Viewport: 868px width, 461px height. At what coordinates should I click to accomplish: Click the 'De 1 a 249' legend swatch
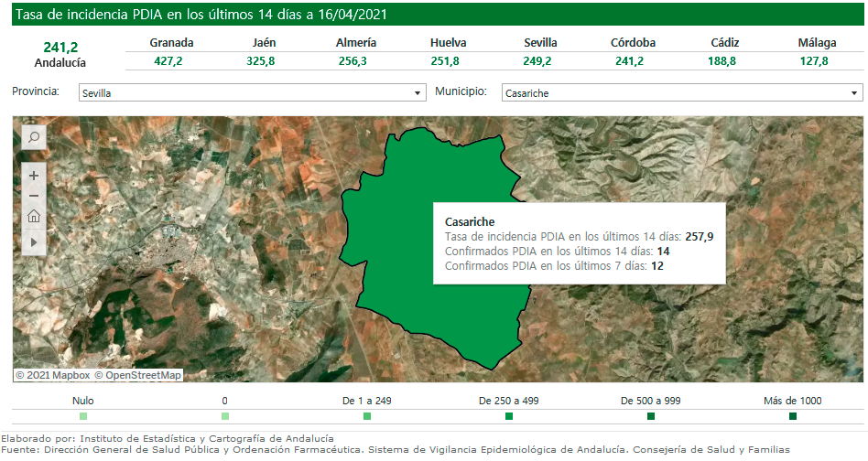[x=367, y=417]
